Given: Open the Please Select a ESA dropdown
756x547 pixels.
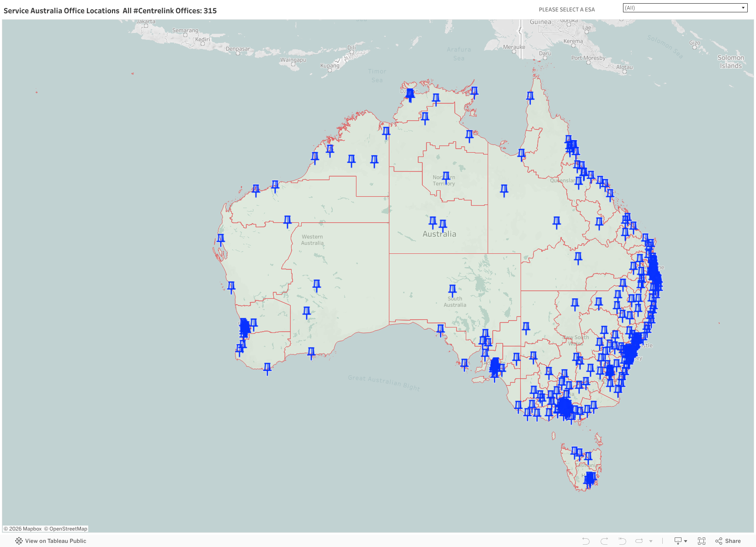Looking at the screenshot, I should click(685, 8).
